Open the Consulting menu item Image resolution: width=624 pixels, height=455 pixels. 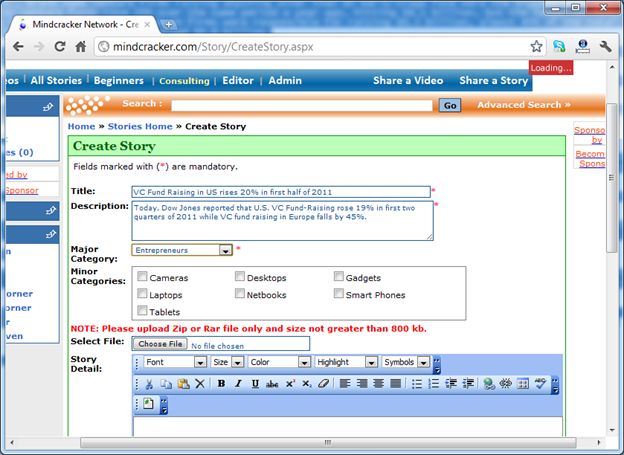click(x=184, y=81)
